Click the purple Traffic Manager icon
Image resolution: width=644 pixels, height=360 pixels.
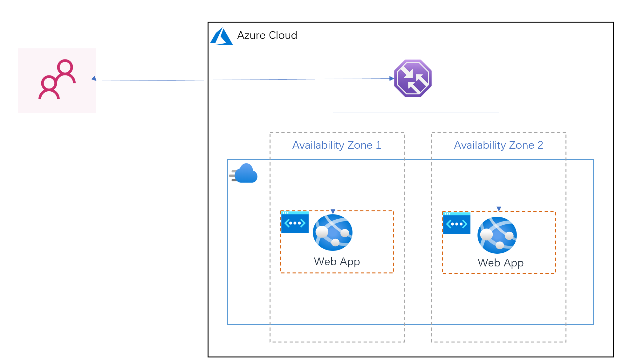point(413,78)
